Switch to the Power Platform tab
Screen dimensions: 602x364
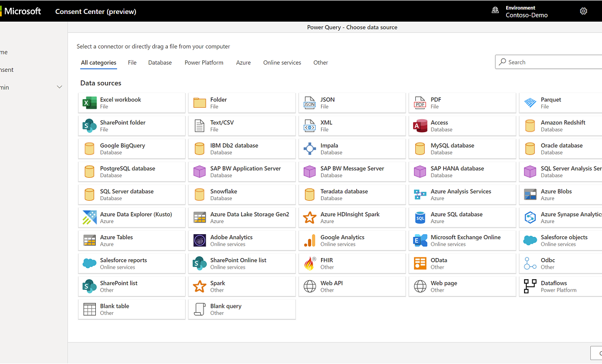tap(204, 62)
